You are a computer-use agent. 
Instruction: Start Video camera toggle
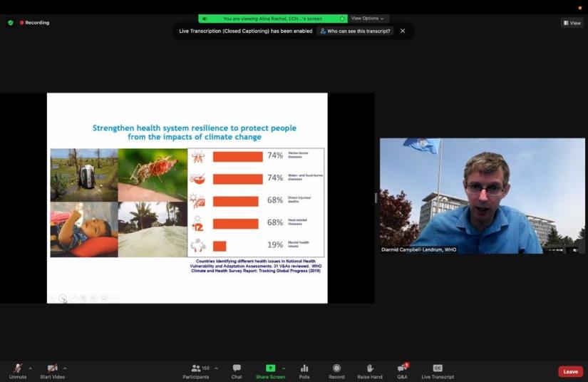(x=52, y=370)
